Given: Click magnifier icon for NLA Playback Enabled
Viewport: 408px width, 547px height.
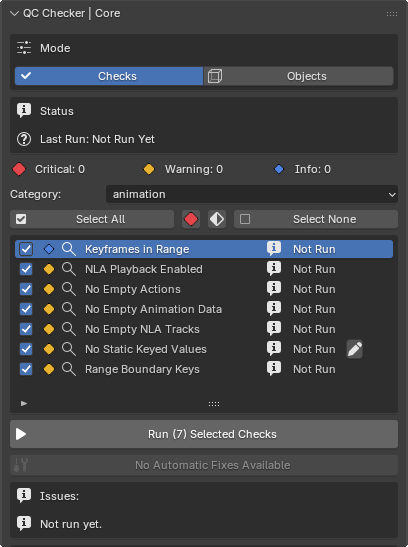Looking at the screenshot, I should 69,269.
